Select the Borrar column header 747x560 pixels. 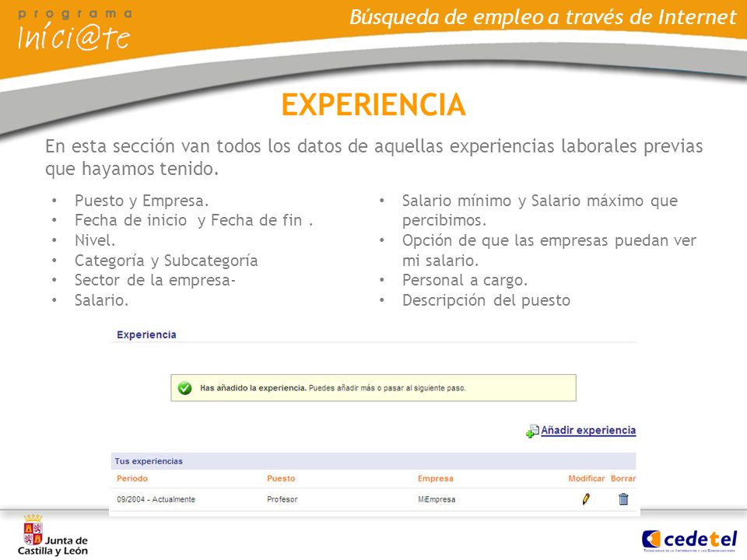(623, 478)
